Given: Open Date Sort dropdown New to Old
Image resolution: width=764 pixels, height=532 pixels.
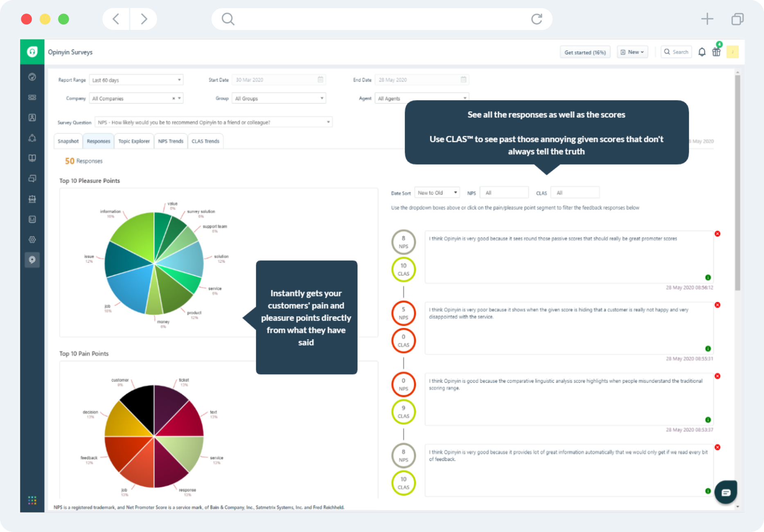Looking at the screenshot, I should click(x=437, y=193).
